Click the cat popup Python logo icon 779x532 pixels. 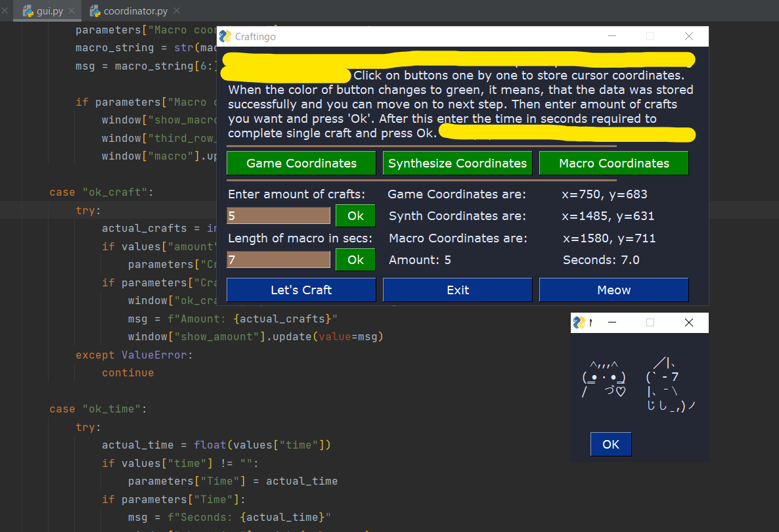(x=579, y=322)
